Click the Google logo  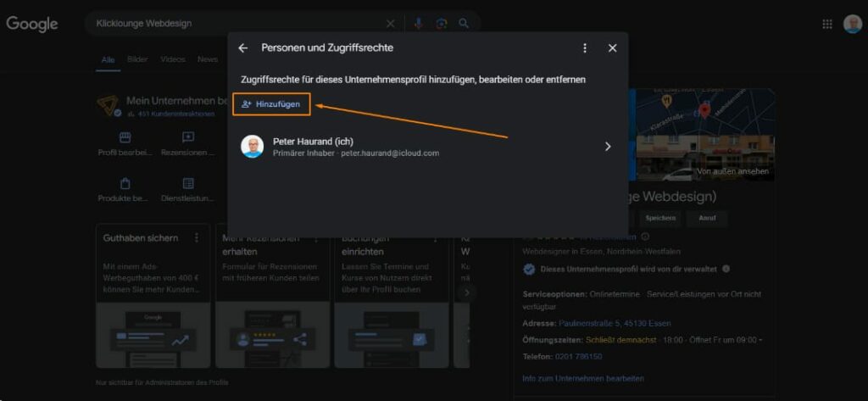[x=32, y=24]
